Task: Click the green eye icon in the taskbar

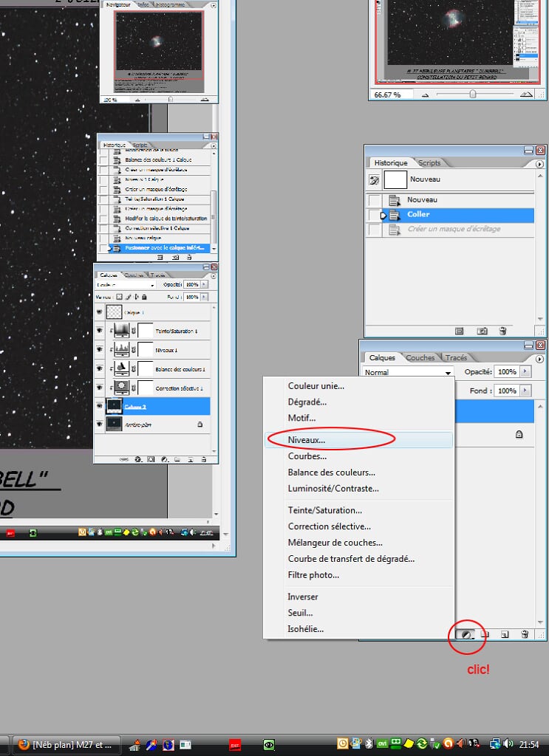Action: click(x=269, y=746)
